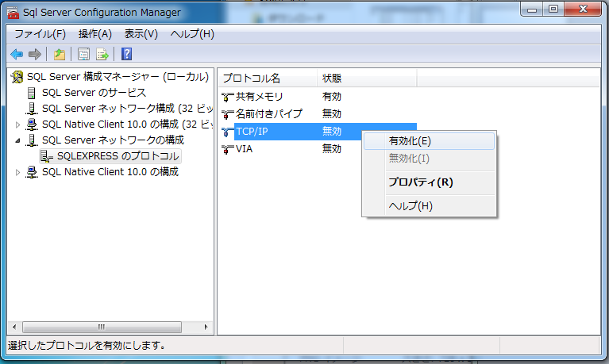Expand SQL Native Client 10.0 の構成 (32 ビット) node
Screen dimensions: 609x364
click(x=17, y=125)
